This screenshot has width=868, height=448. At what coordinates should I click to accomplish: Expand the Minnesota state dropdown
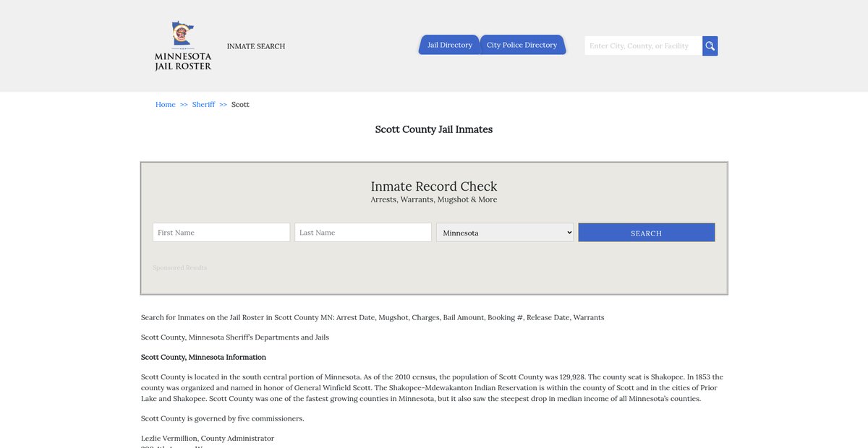[x=504, y=233]
